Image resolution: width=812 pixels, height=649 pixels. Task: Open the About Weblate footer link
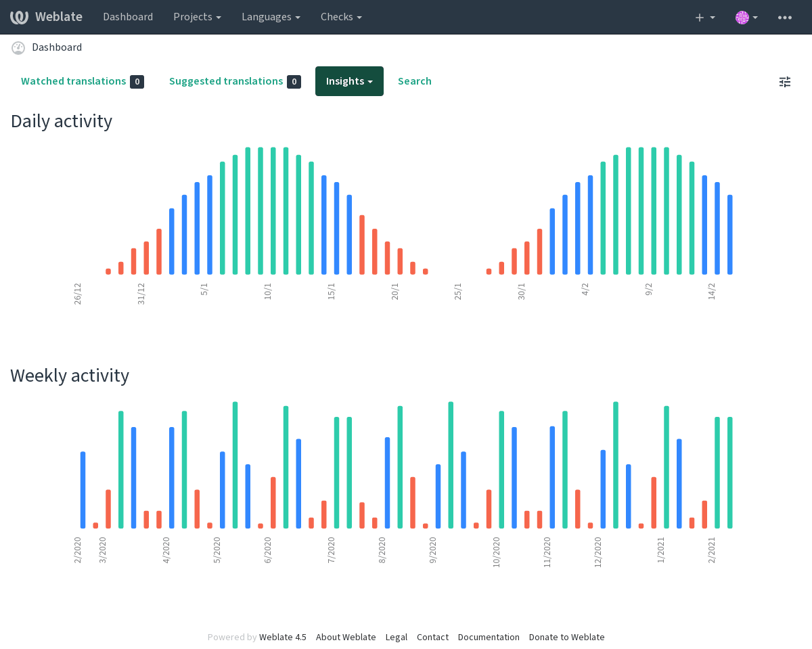346,637
